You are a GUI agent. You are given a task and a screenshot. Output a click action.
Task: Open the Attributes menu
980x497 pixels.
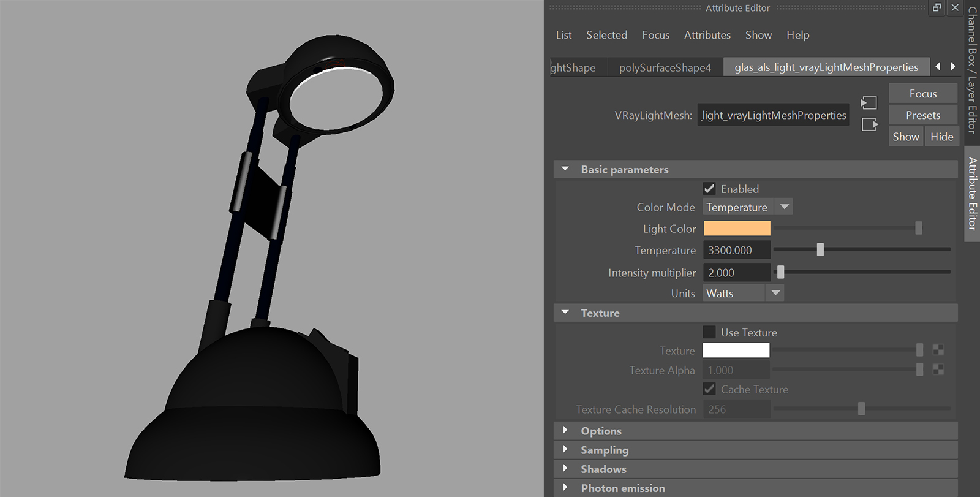pyautogui.click(x=707, y=35)
